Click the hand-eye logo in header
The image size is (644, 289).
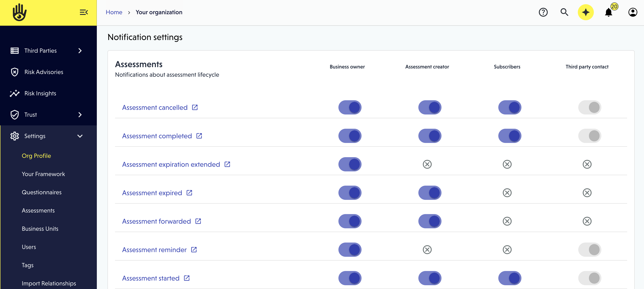[x=20, y=12]
